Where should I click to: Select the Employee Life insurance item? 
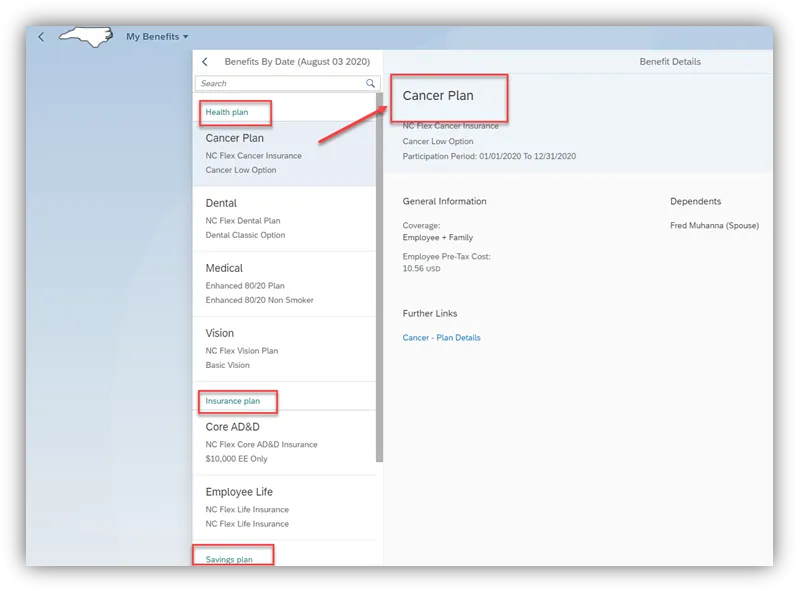[x=284, y=508]
